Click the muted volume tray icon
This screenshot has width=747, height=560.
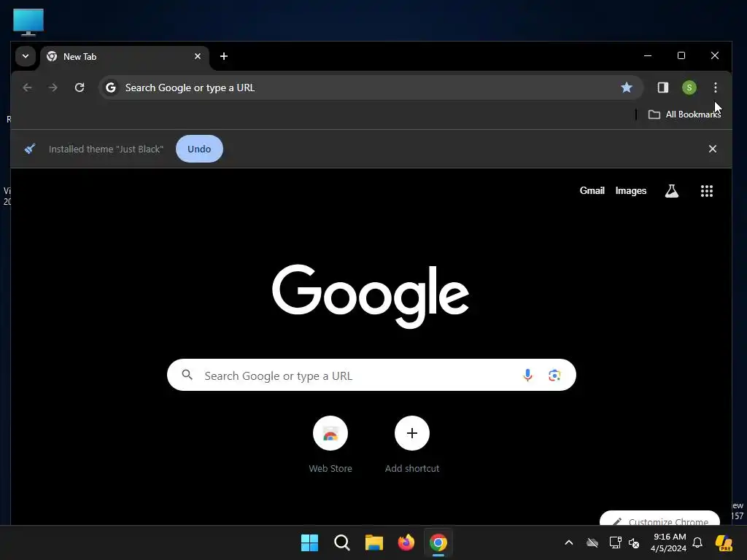(x=634, y=542)
